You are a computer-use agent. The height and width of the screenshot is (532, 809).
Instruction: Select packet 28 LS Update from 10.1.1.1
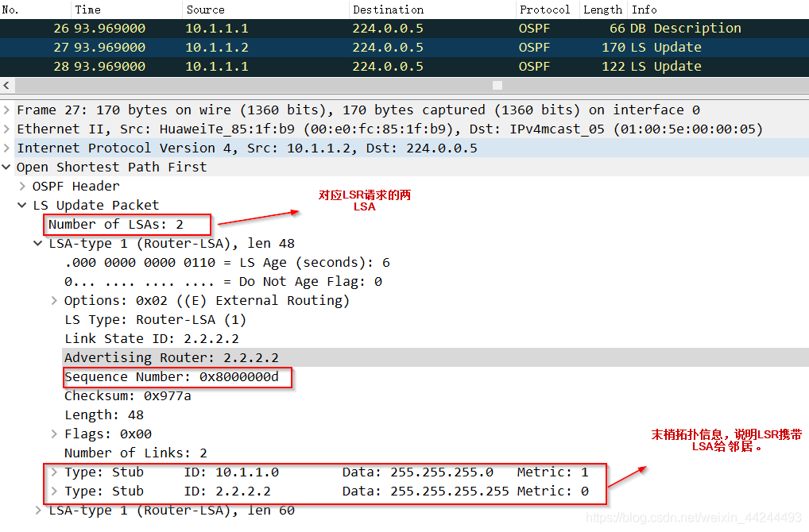[x=404, y=67]
